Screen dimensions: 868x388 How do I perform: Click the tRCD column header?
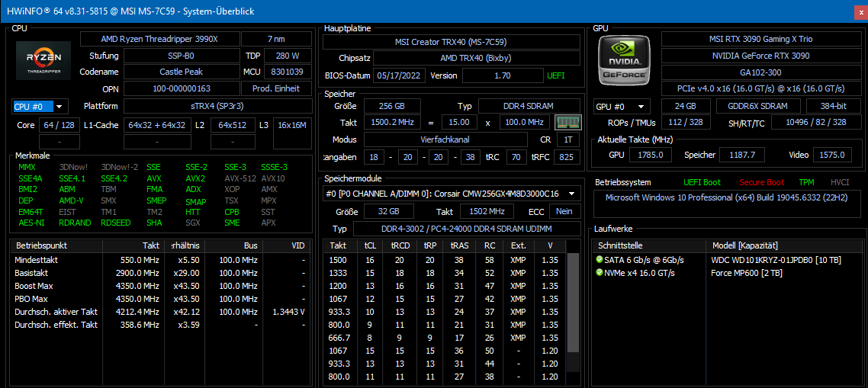[400, 245]
